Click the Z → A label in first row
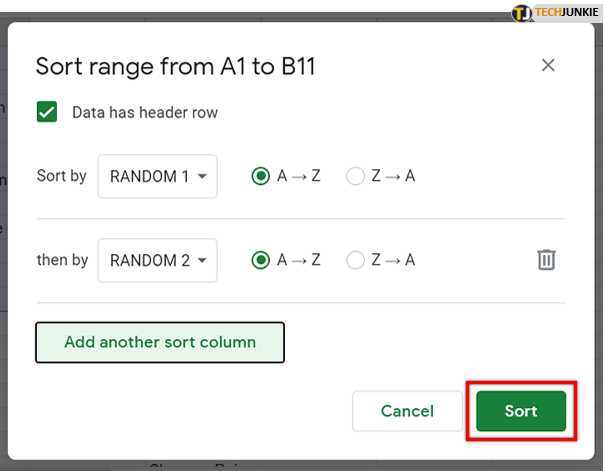 click(394, 176)
